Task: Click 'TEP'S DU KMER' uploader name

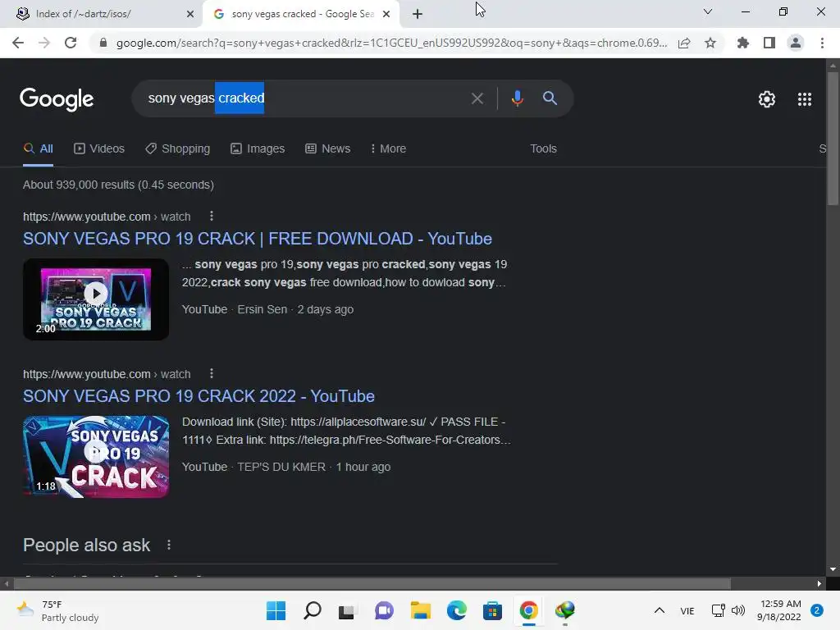Action: [x=281, y=467]
